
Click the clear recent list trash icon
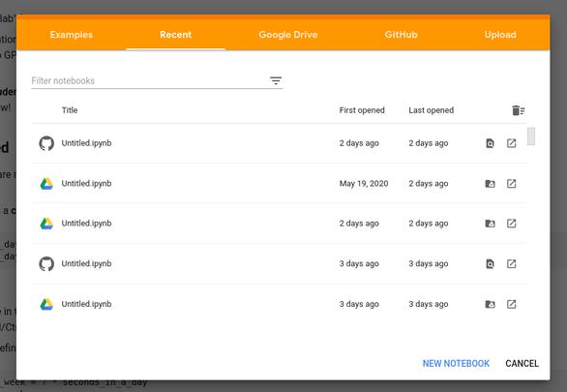click(x=518, y=110)
